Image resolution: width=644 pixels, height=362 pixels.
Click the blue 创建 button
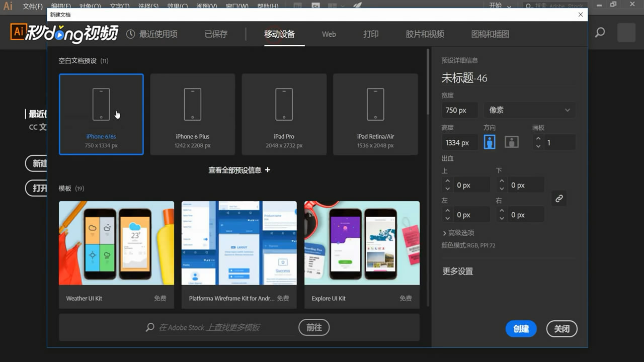(x=521, y=329)
